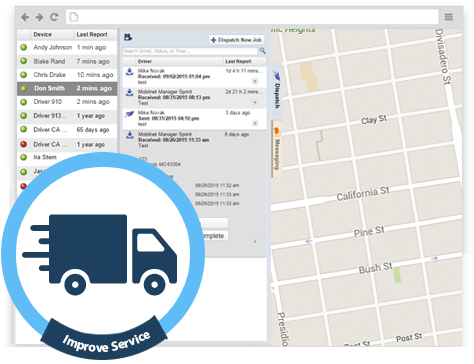Expand the Mike Novak 3 days ago job
This screenshot has width=474, height=364.
(255, 123)
